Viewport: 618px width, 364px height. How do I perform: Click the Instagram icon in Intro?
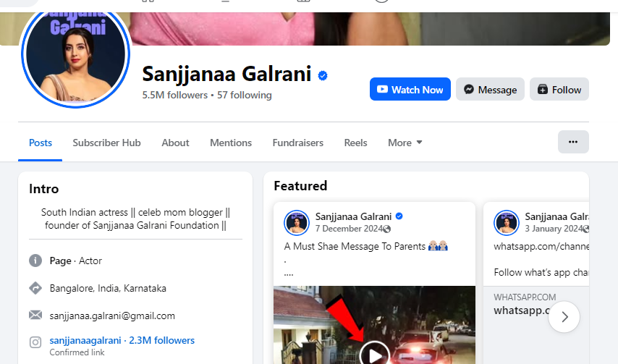[35, 342]
